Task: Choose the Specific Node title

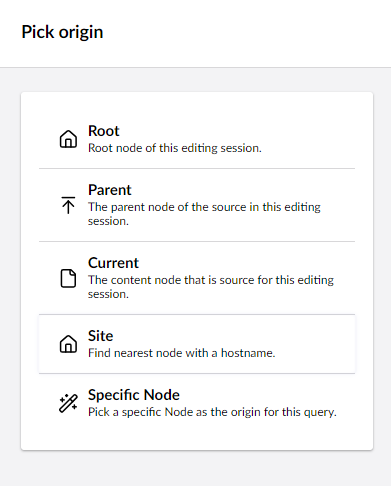Action: click(134, 395)
